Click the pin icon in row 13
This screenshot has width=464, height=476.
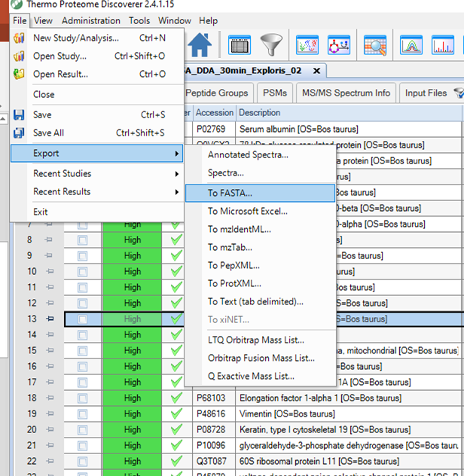(x=50, y=319)
